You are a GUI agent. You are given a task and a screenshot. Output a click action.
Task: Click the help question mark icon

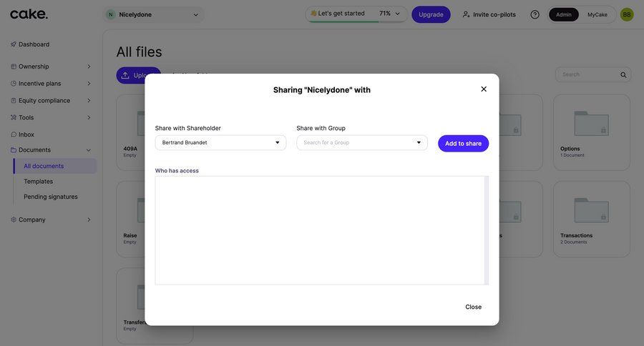[535, 14]
